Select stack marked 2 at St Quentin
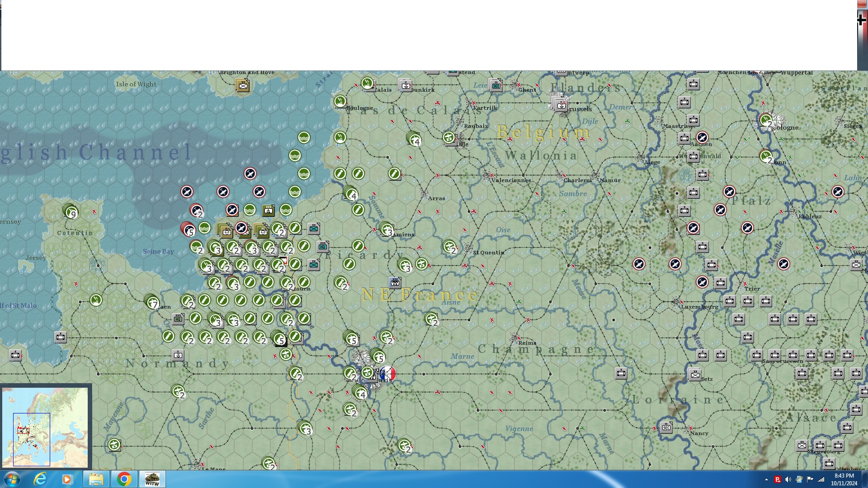 (x=450, y=247)
